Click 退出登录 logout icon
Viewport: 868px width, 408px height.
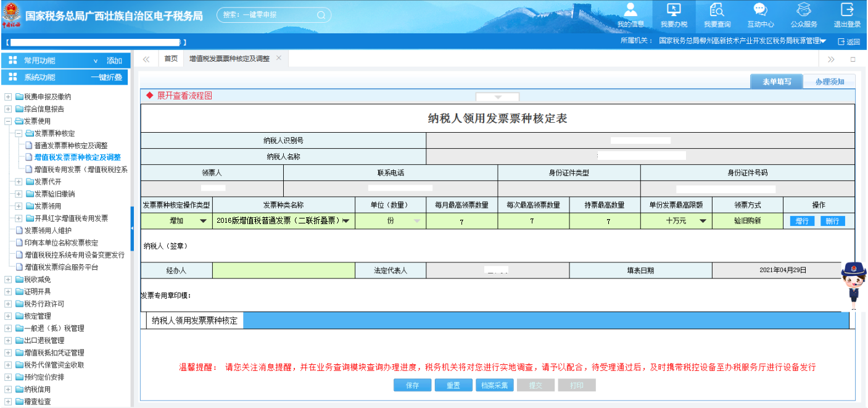(x=847, y=10)
